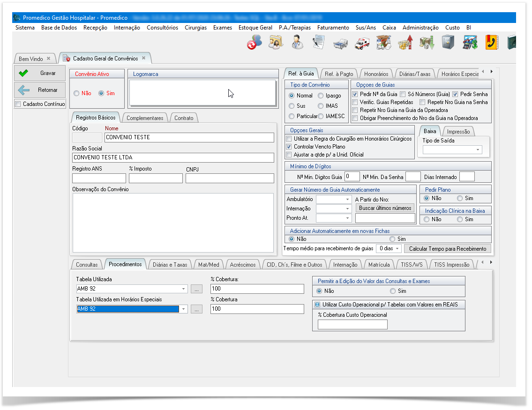Uncheck Controlar Vencto Plano option
Screen dimensions: 532x410
click(x=289, y=147)
